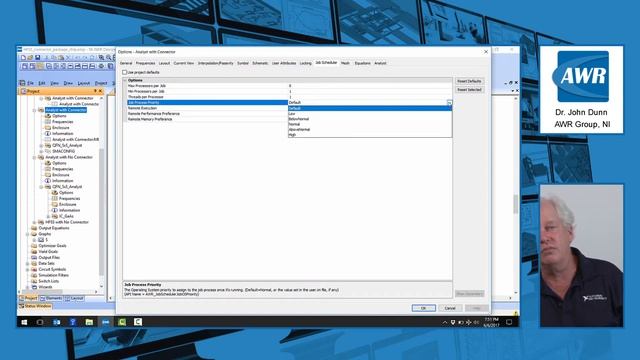This screenshot has width=640, height=360.
Task: Collapse the Options group header in the grid
Action: coord(125,80)
